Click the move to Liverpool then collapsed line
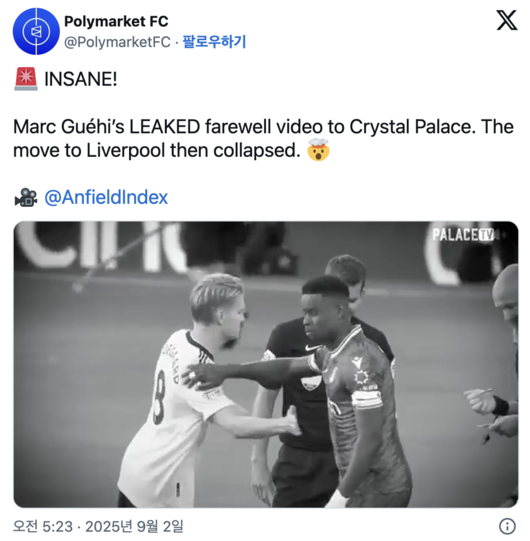 (157, 150)
